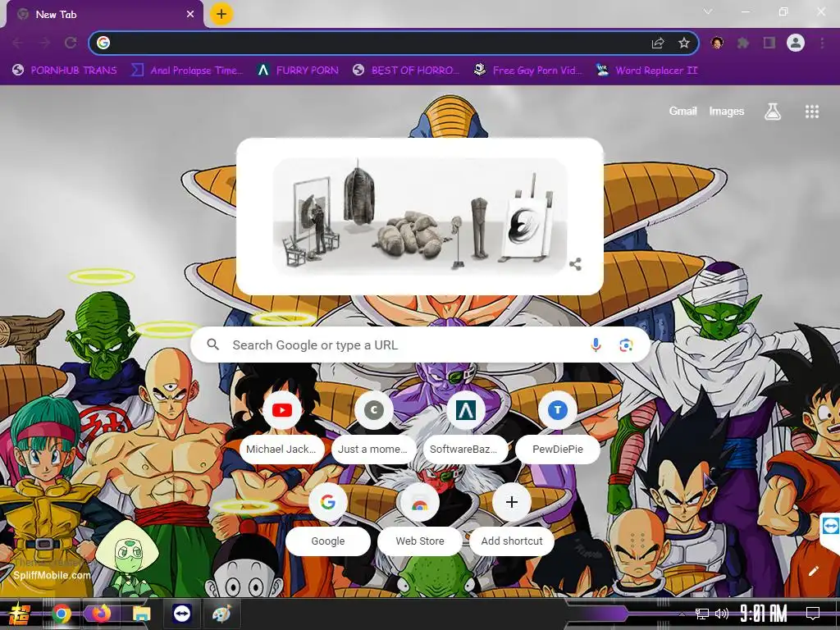Open the Gmail link
Screen dimensions: 840x630
[x=682, y=111]
